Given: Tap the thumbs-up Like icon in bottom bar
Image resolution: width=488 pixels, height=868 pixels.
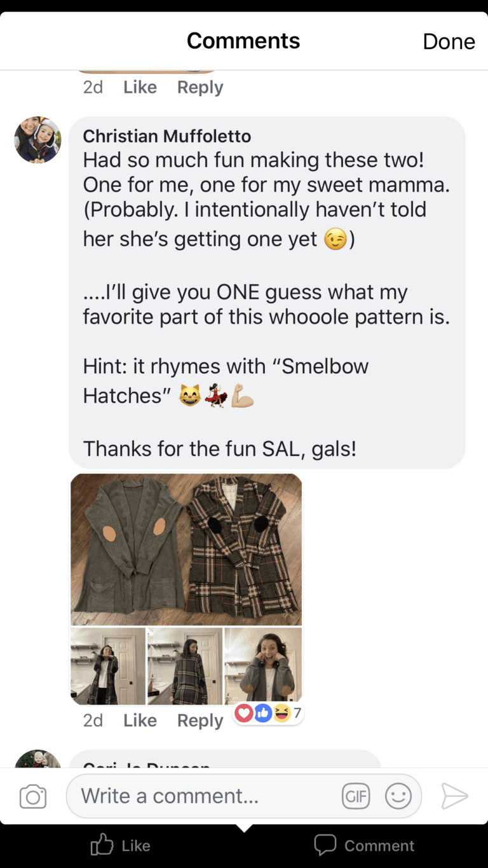Looking at the screenshot, I should [x=102, y=845].
